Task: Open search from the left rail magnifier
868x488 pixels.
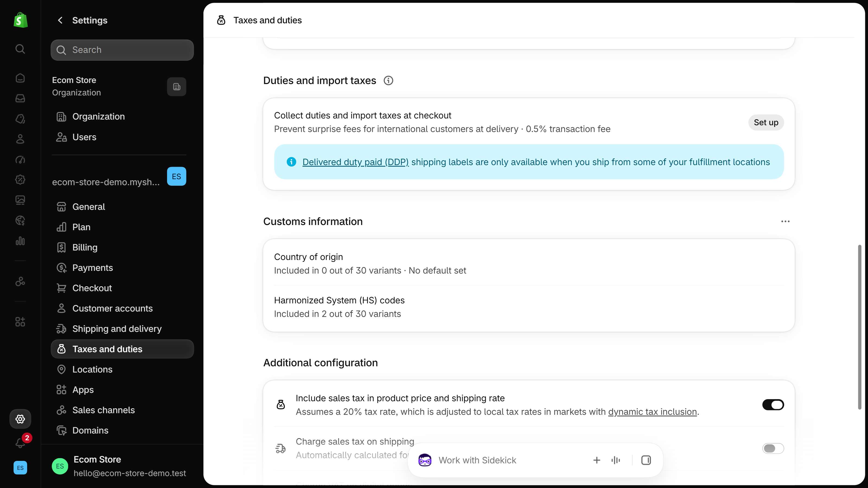Action: 20,49
